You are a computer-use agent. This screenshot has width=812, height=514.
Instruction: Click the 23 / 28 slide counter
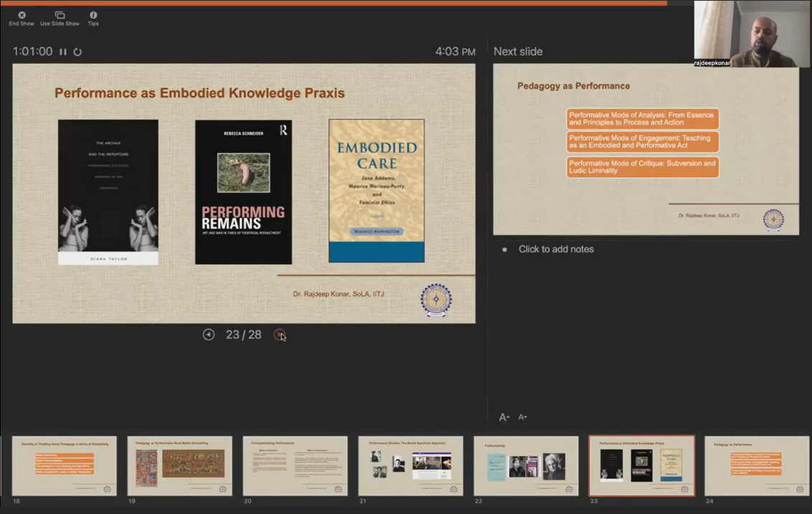(243, 335)
